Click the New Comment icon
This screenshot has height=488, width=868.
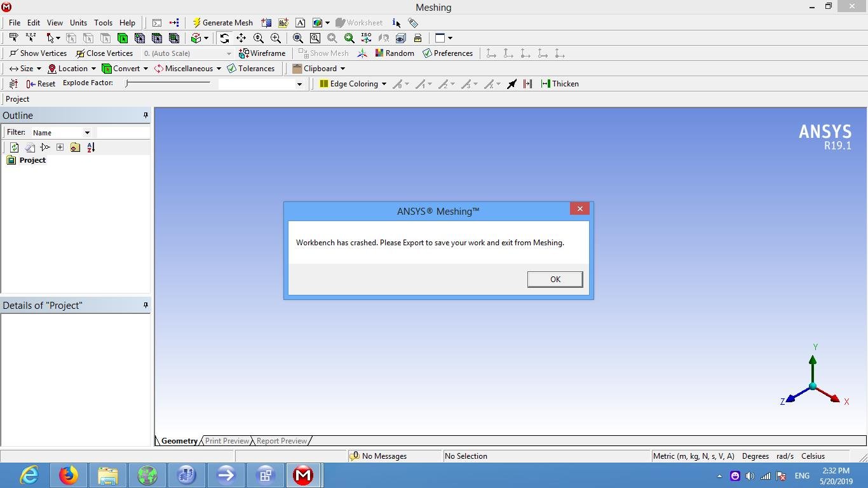301,23
